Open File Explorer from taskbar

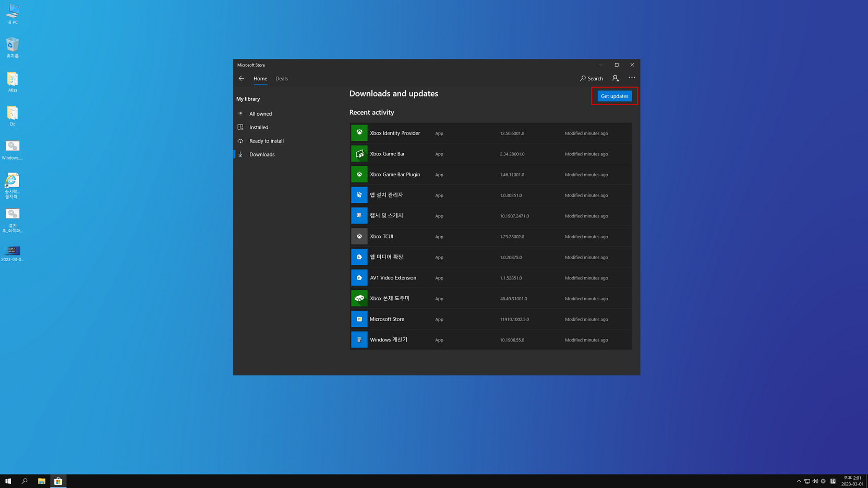(x=41, y=481)
